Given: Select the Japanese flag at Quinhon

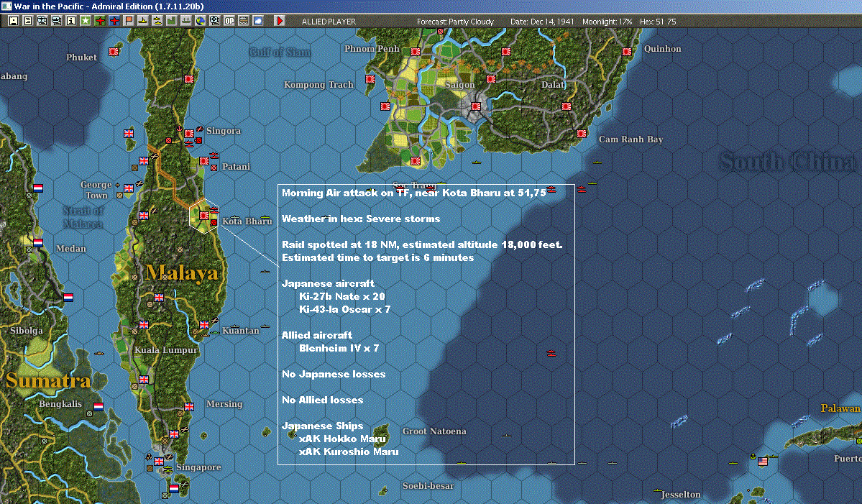Looking at the screenshot, I should (627, 52).
